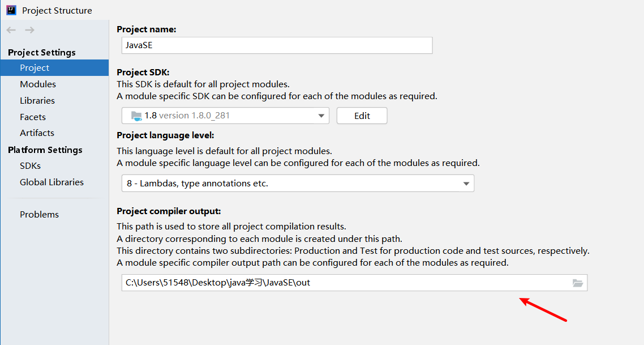
Task: Open the Project SDK dropdown
Action: [321, 116]
